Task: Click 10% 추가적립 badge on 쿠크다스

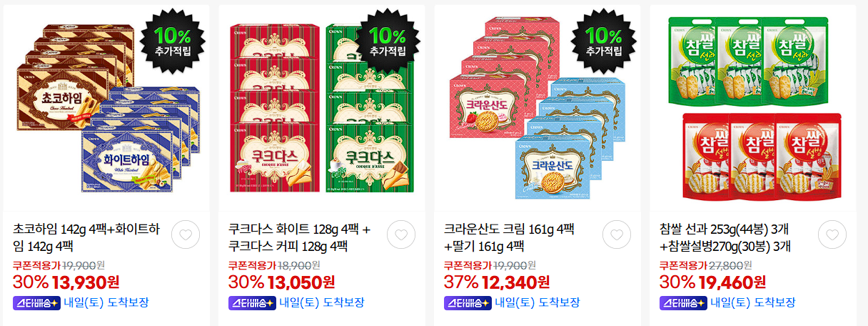Action: pos(388,41)
